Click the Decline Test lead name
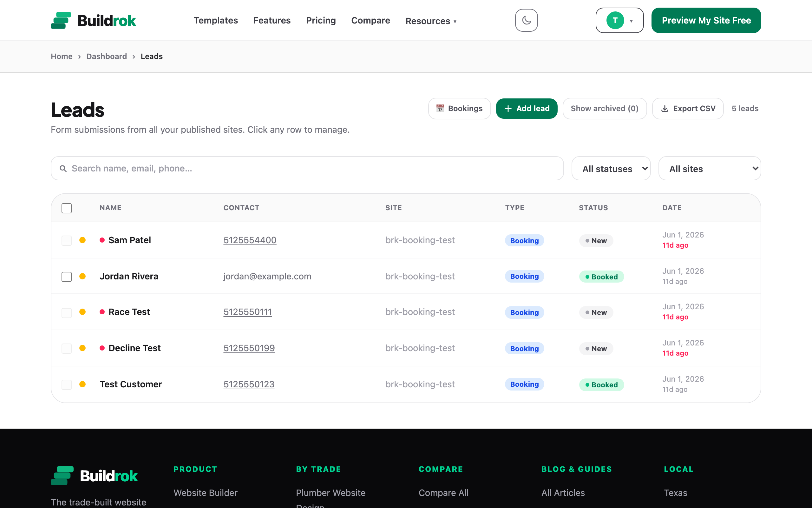Viewport: 812px width, 508px height. click(134, 348)
